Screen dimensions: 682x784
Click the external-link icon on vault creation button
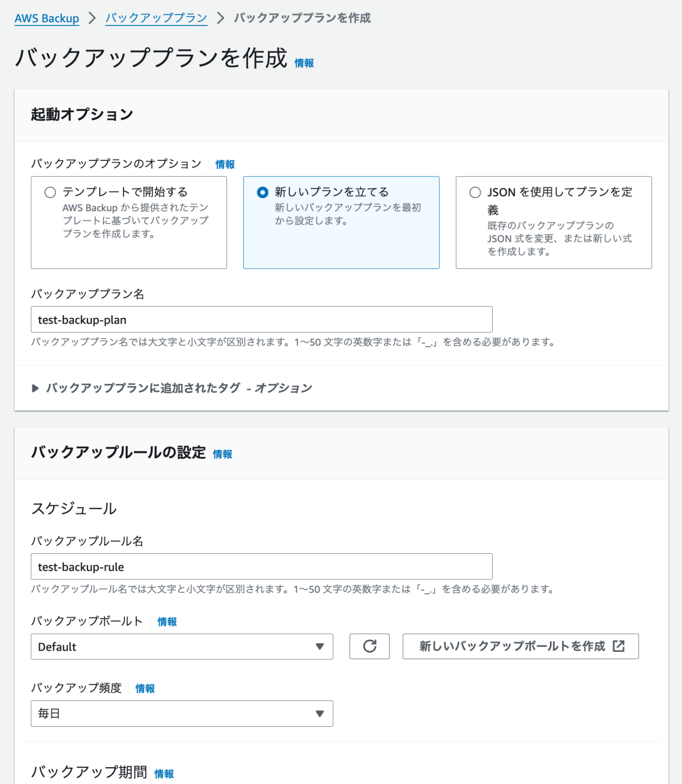619,646
